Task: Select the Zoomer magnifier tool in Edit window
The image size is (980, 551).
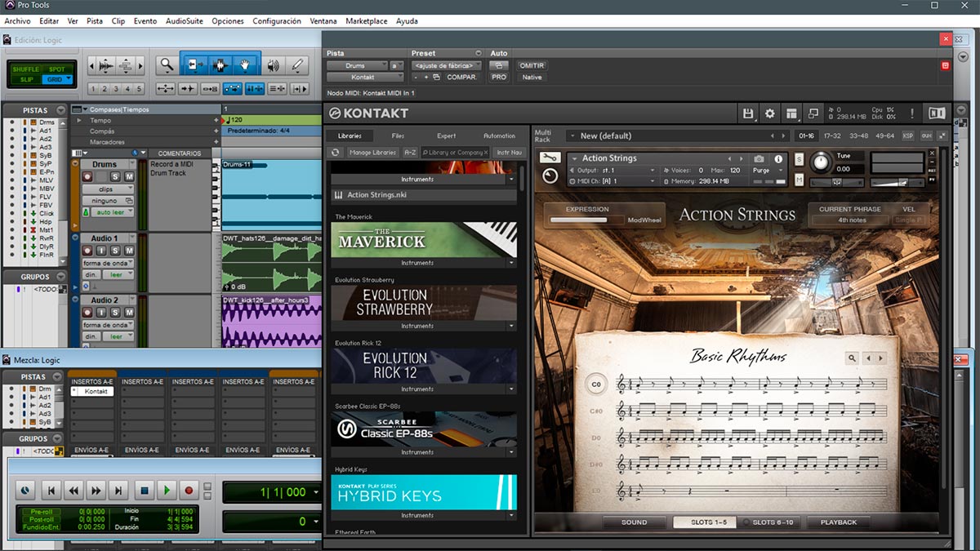Action: coord(167,65)
